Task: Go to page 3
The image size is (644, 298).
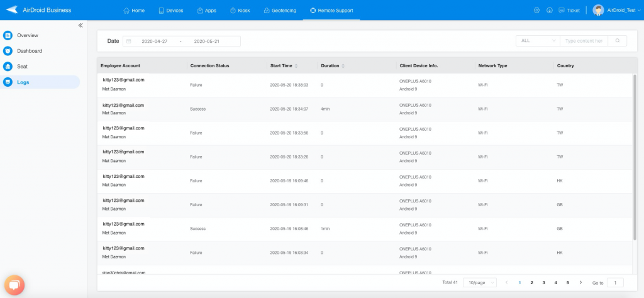Action: point(543,282)
